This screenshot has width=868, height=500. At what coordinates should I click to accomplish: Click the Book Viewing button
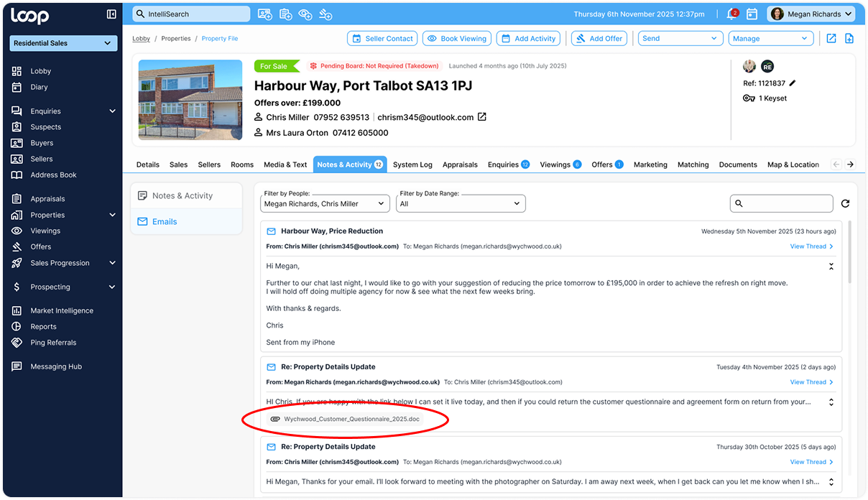pyautogui.click(x=456, y=38)
